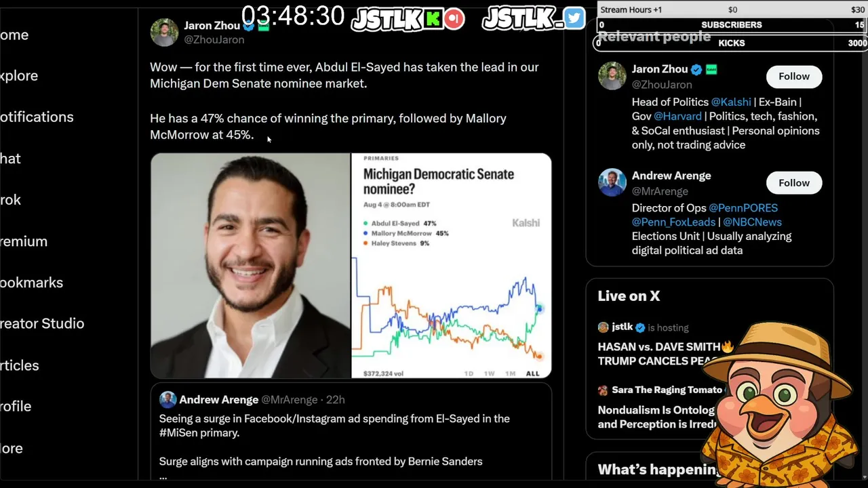Viewport: 868px width, 488px height.
Task: Click the Twitter bird icon in overlay
Action: [x=574, y=18]
